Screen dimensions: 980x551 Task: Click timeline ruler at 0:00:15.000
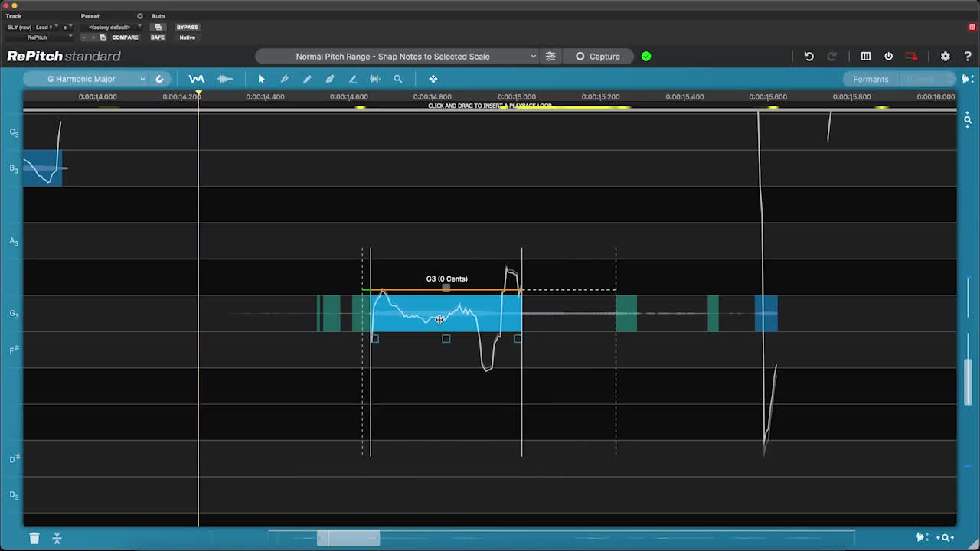[517, 97]
